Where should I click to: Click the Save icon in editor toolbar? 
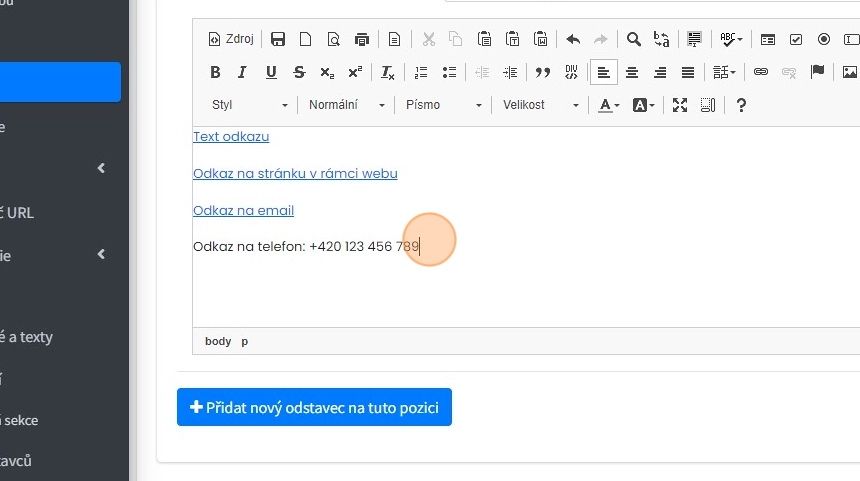(x=278, y=39)
